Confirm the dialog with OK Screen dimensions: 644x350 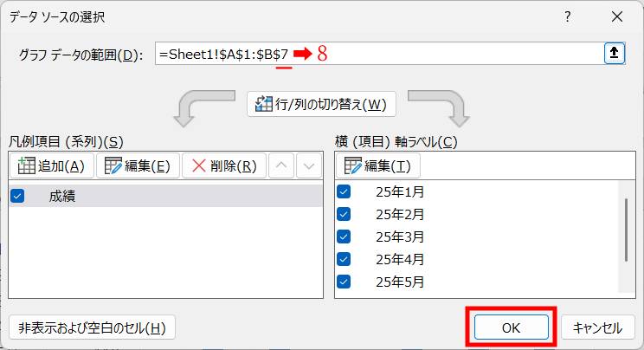512,327
